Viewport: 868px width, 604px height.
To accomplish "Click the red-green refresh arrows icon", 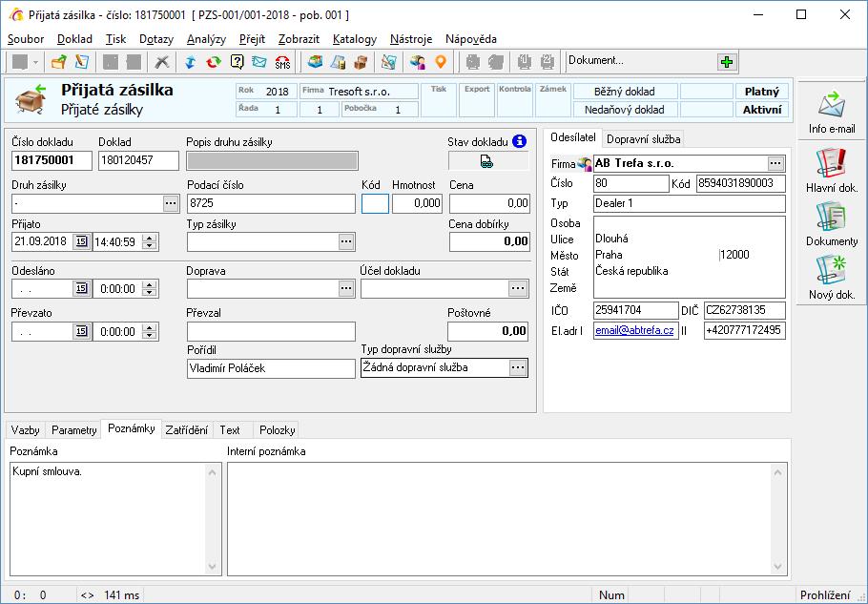I will tap(214, 61).
